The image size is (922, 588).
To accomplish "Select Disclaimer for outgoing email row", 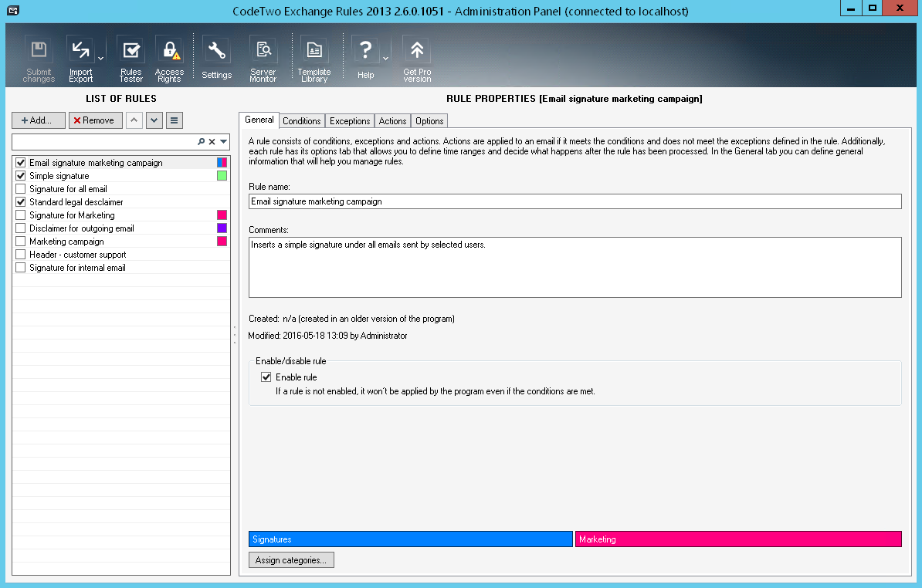I will 120,228.
